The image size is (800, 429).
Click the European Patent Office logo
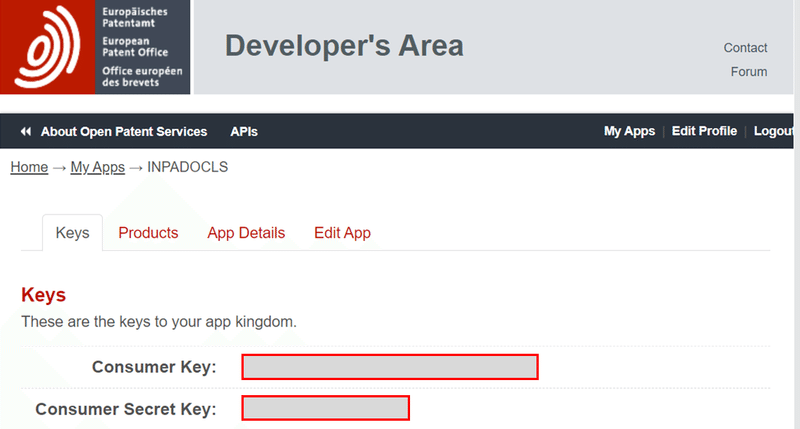coord(95,47)
